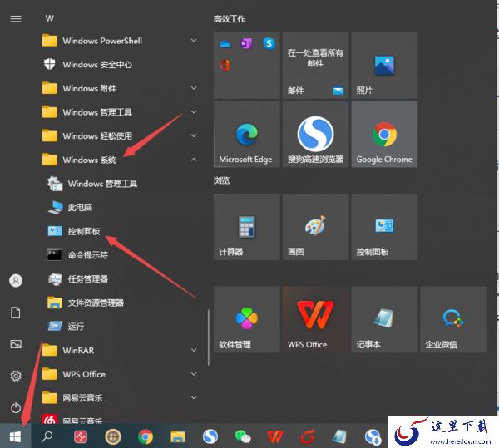The image size is (499, 448).
Task: Open the 邮件 mail tile
Action: click(315, 65)
